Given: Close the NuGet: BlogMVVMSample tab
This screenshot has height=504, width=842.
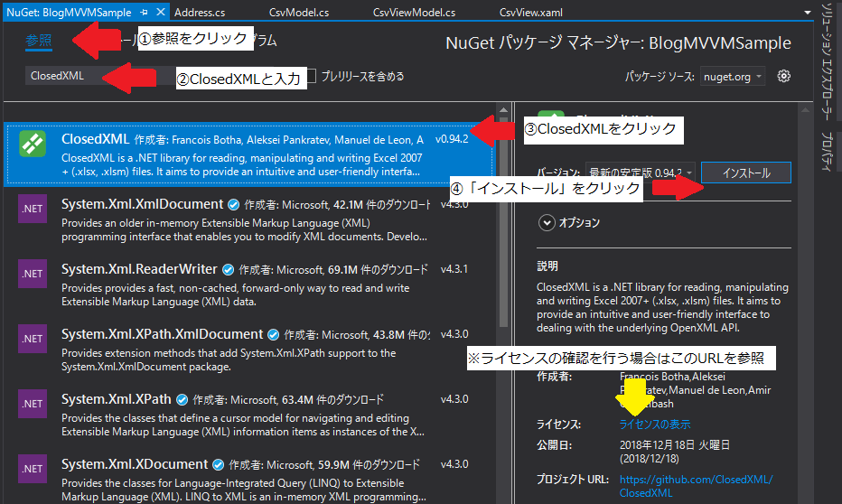Looking at the screenshot, I should 161,12.
